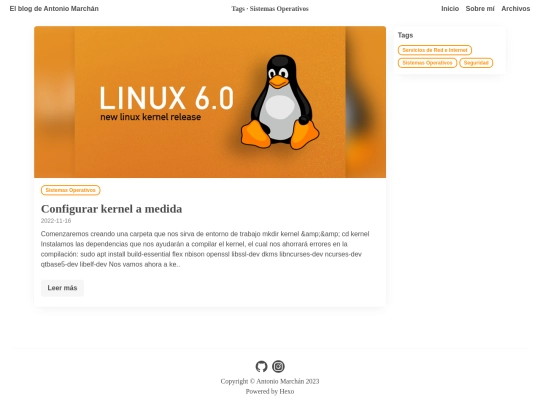Open the post Configurar kernel a medida
This screenshot has height=405, width=540.
pos(112,209)
